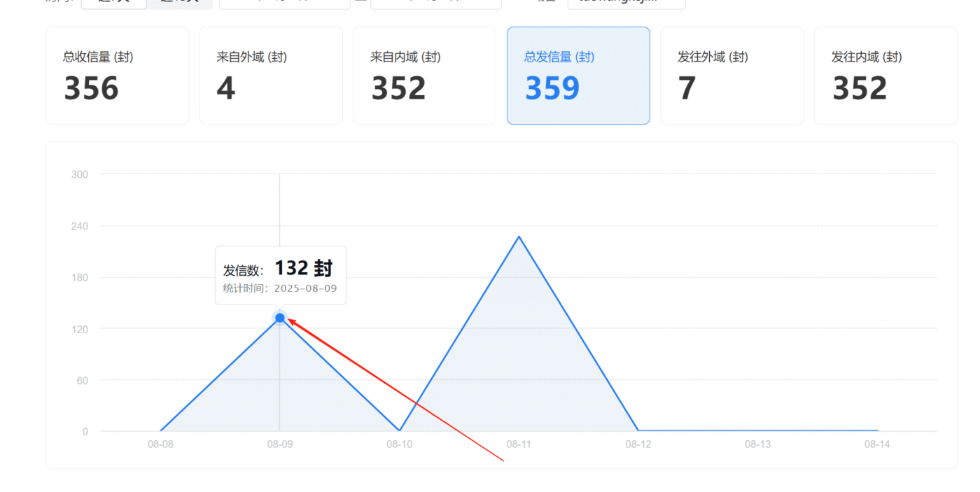
Task: Click the 132 封 tooltip box
Action: coord(281,275)
